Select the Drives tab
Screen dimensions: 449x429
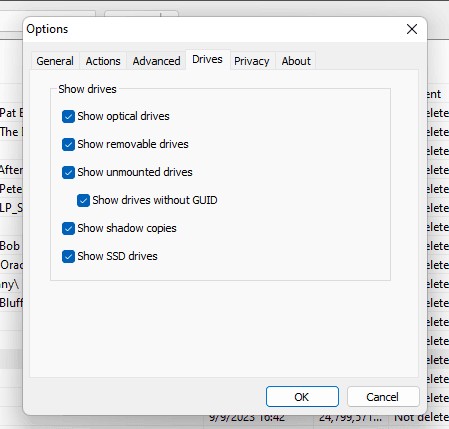coord(207,60)
